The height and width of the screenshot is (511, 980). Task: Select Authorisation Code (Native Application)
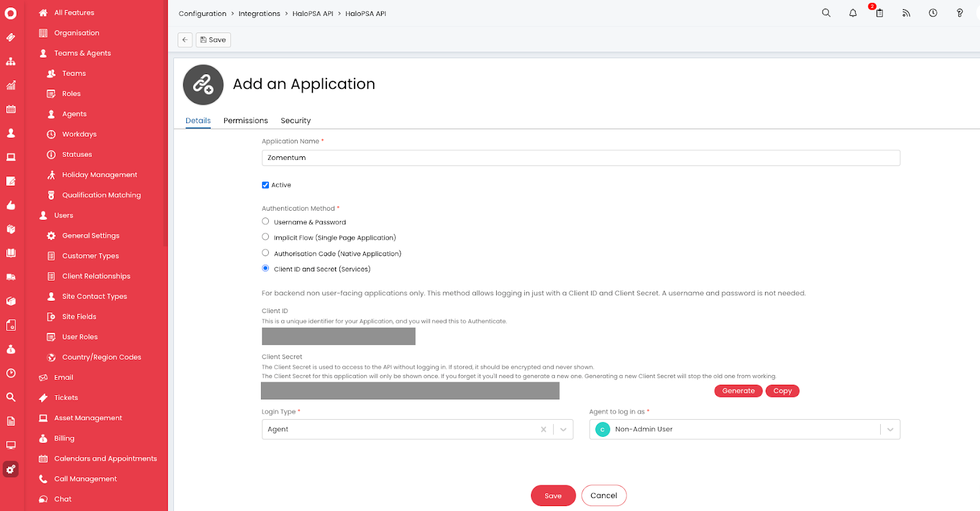click(x=265, y=252)
